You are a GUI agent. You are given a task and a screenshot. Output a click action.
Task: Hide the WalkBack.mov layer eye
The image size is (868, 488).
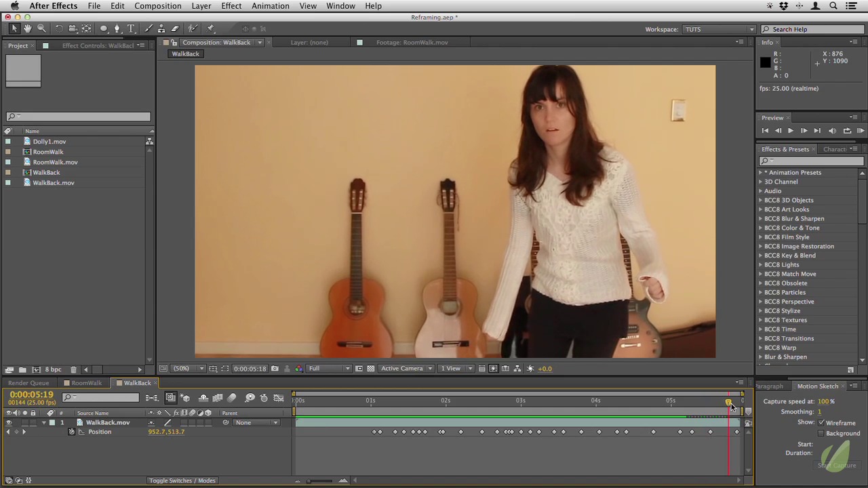(x=9, y=422)
